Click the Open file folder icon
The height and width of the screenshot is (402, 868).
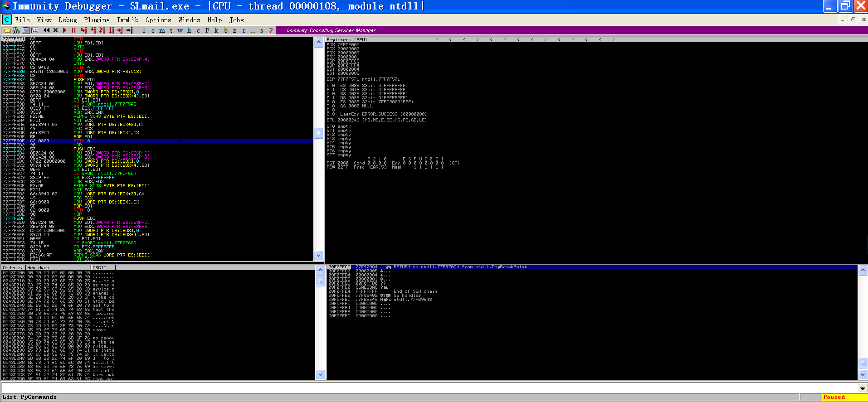click(7, 30)
